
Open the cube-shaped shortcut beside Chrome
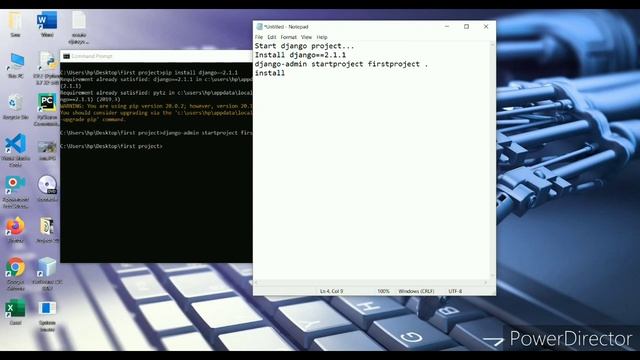(x=47, y=267)
